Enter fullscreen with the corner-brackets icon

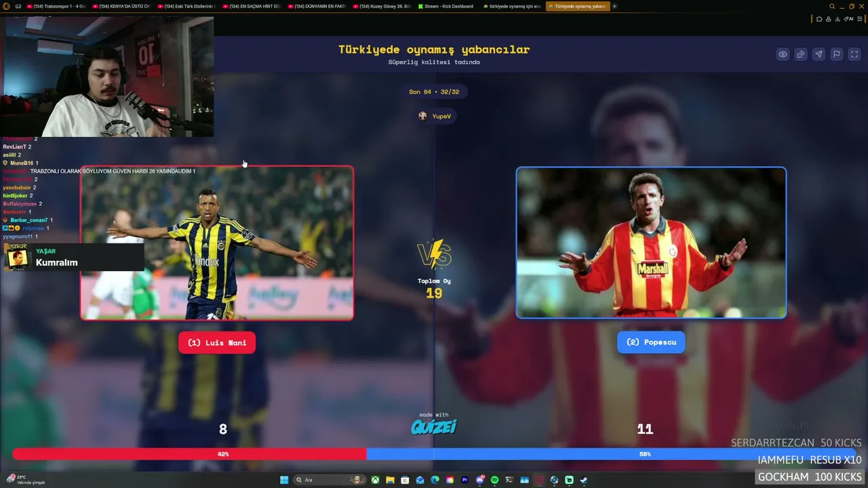tap(854, 54)
